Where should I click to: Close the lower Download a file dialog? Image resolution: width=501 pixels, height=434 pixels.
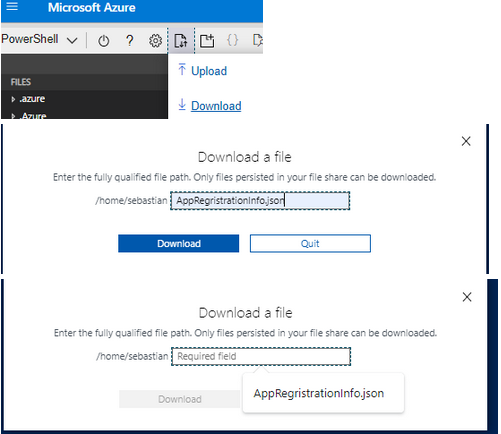[x=467, y=297]
